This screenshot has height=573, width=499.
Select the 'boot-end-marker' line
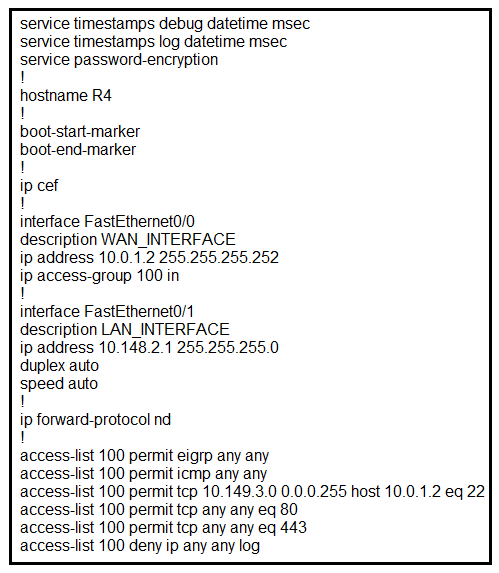[x=78, y=150]
